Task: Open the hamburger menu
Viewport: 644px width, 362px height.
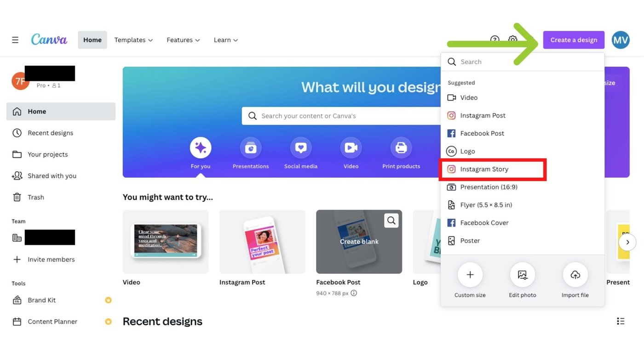Action: coord(15,40)
